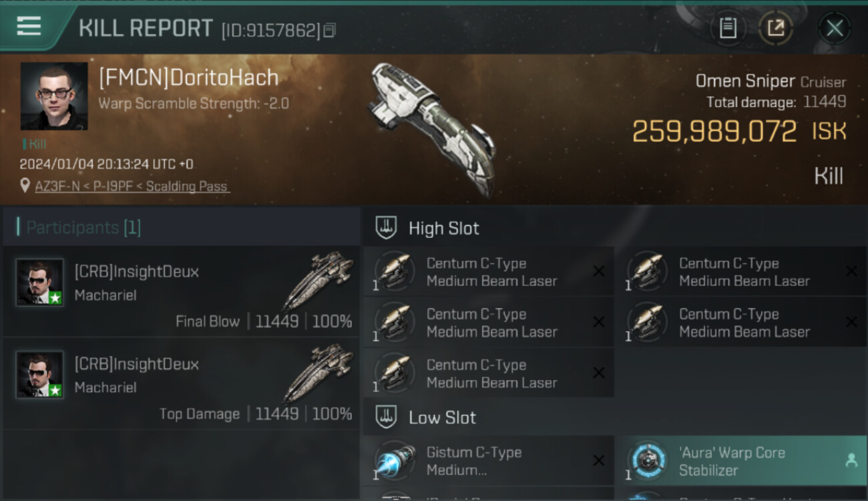Screen dimensions: 868x501
Task: Close the Kill Report window
Action: (x=835, y=28)
